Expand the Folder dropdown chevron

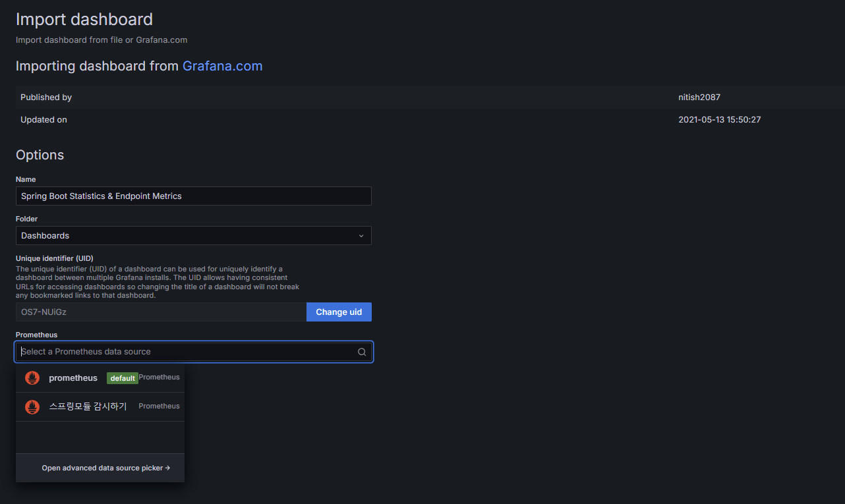click(x=361, y=236)
